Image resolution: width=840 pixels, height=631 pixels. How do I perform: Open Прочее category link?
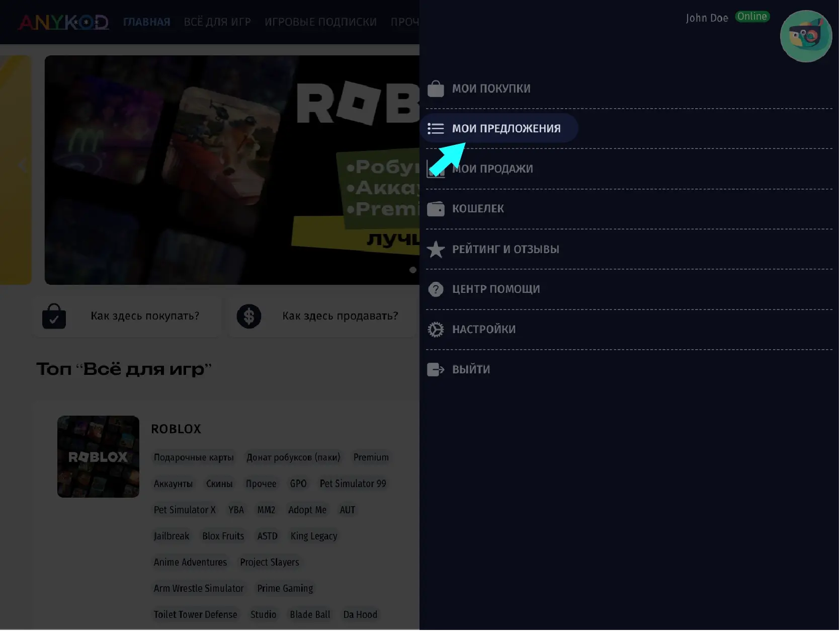(x=261, y=484)
